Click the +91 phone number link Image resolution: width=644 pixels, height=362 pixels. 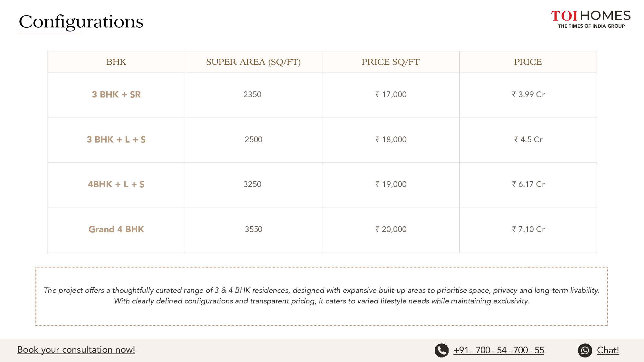pos(499,350)
